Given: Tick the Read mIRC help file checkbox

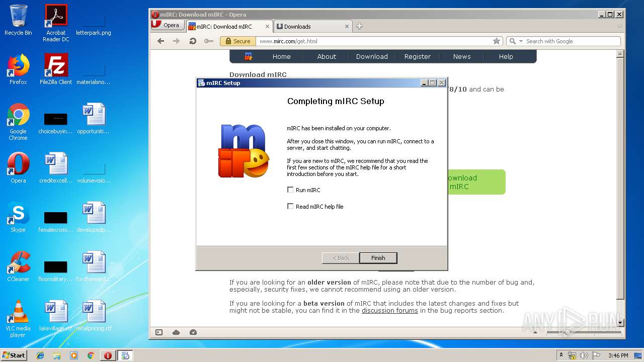Looking at the screenshot, I should pyautogui.click(x=290, y=206).
